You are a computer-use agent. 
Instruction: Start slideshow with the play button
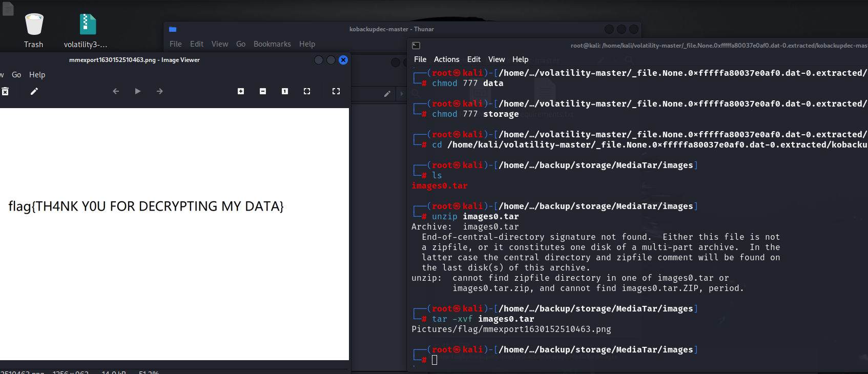pyautogui.click(x=137, y=91)
